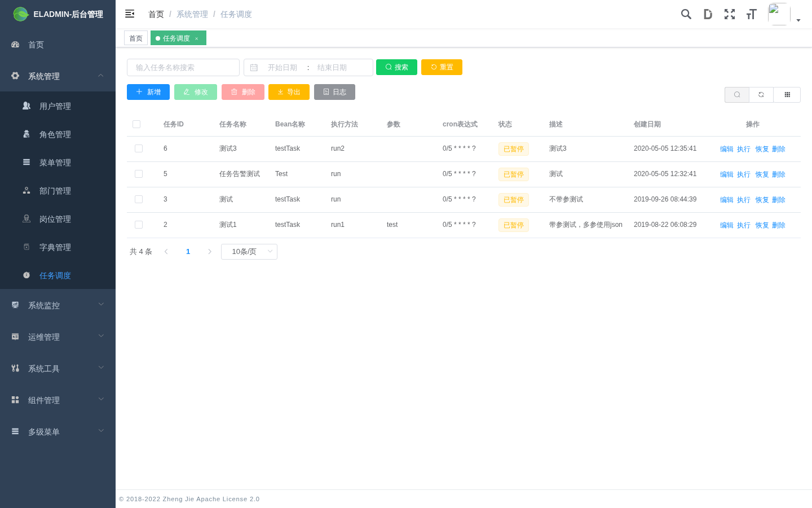Collapse the sidebar with hamburger icon
Image resolution: width=812 pixels, height=508 pixels.
(130, 14)
